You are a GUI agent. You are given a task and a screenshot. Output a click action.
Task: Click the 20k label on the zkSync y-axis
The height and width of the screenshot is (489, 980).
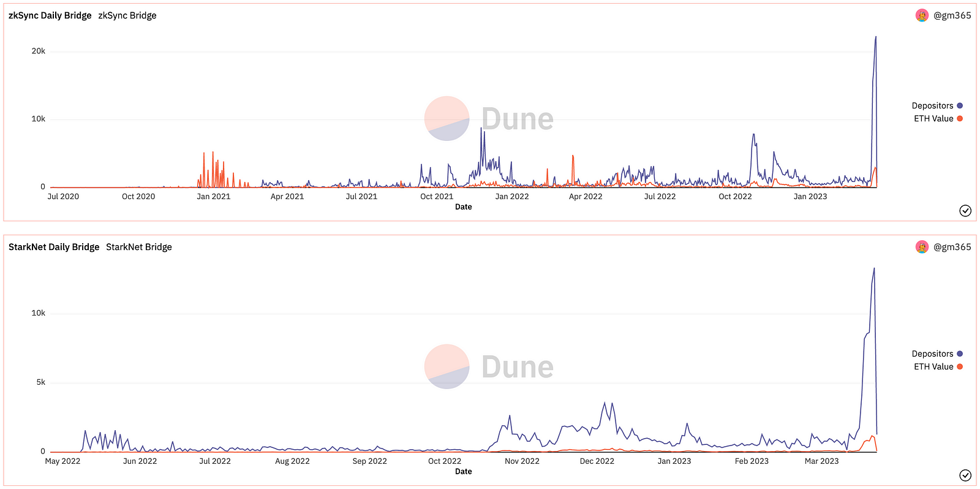[39, 51]
